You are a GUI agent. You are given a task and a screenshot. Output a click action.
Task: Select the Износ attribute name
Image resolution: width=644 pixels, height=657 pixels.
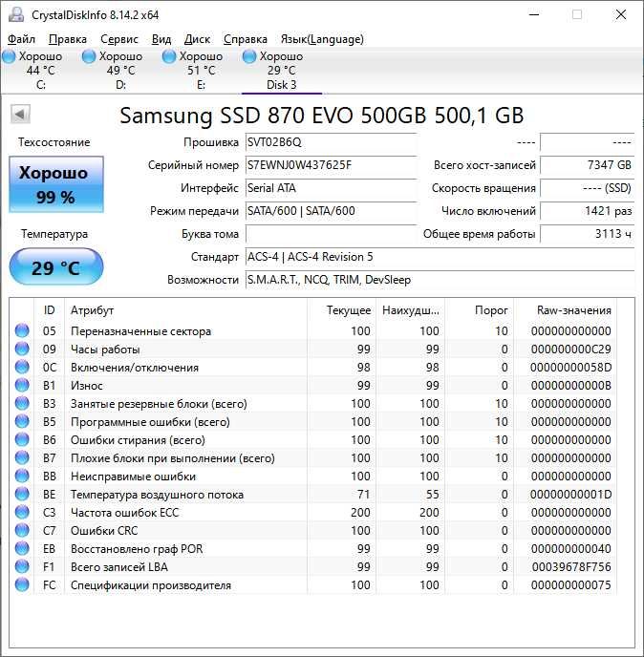click(86, 386)
